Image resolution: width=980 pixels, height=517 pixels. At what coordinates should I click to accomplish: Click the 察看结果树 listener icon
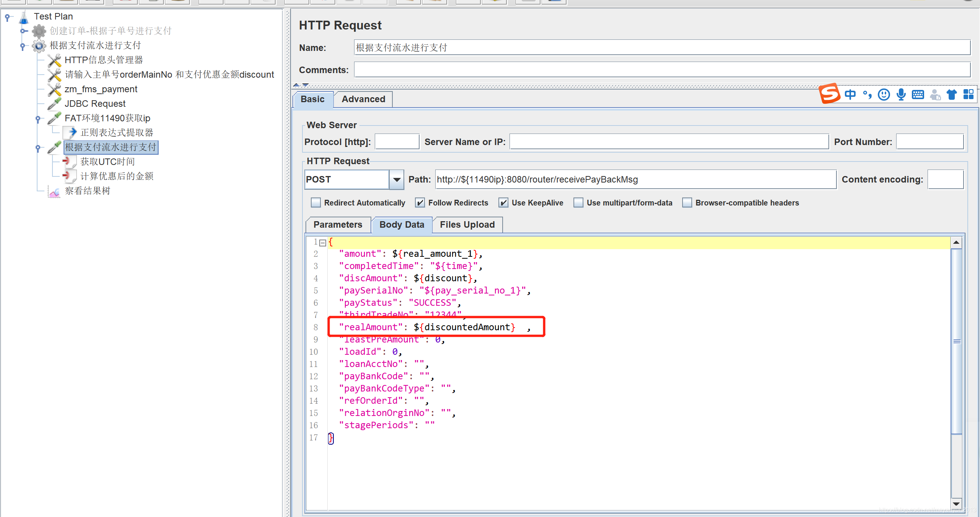tap(55, 191)
